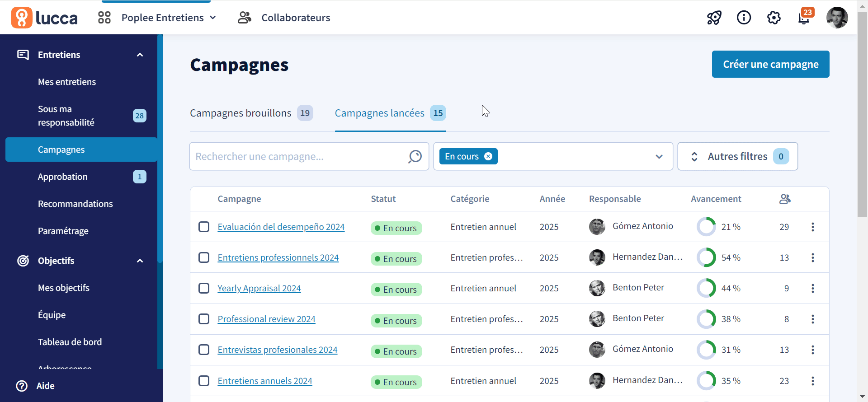Click the page vertical scrollbar
Screen dimensions: 868x402
[862, 114]
